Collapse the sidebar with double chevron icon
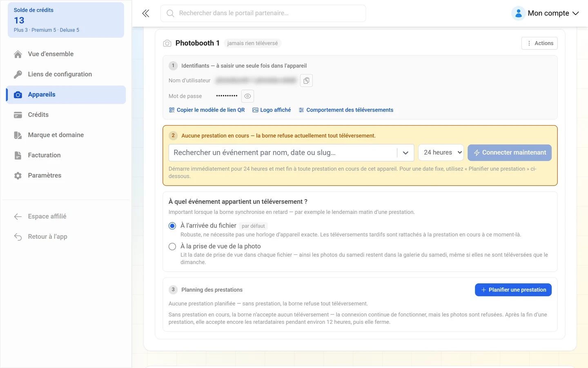The width and height of the screenshot is (588, 368). coord(145,13)
